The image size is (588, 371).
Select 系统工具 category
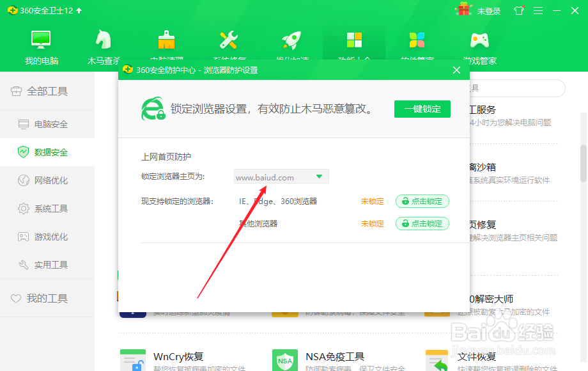tap(47, 209)
